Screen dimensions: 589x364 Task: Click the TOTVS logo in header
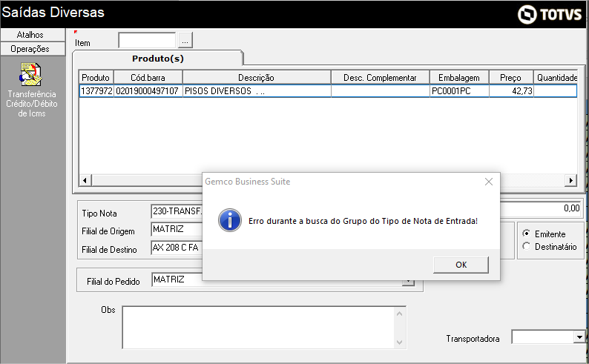(x=550, y=14)
